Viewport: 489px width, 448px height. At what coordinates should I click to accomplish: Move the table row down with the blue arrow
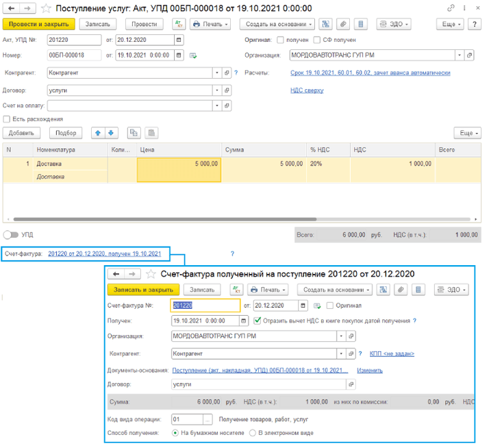pyautogui.click(x=111, y=133)
